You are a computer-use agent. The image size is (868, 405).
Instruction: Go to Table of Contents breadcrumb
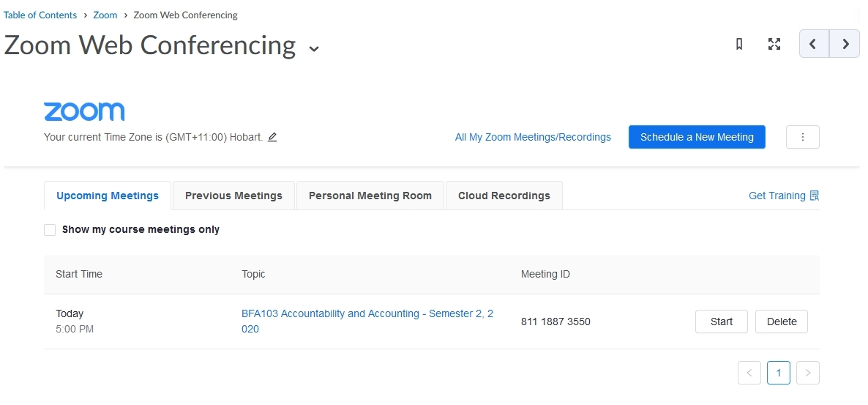pyautogui.click(x=40, y=15)
